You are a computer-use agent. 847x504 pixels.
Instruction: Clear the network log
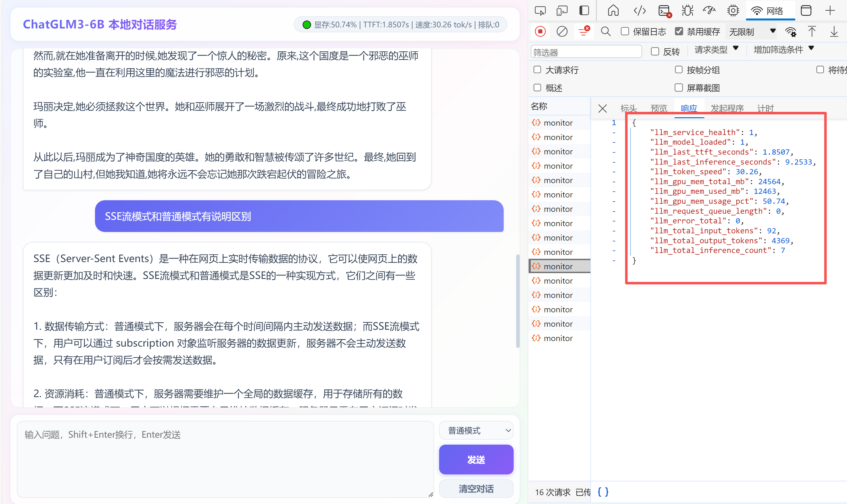562,31
